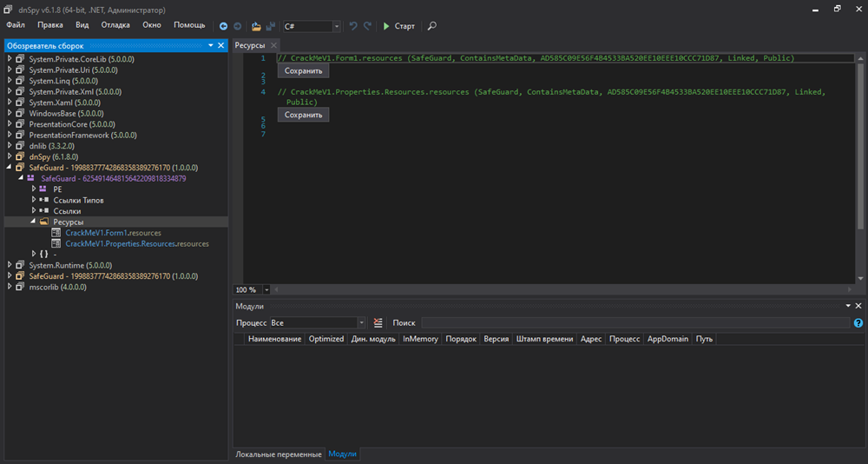
Task: Sort by the AppDomain column header
Action: [667, 339]
